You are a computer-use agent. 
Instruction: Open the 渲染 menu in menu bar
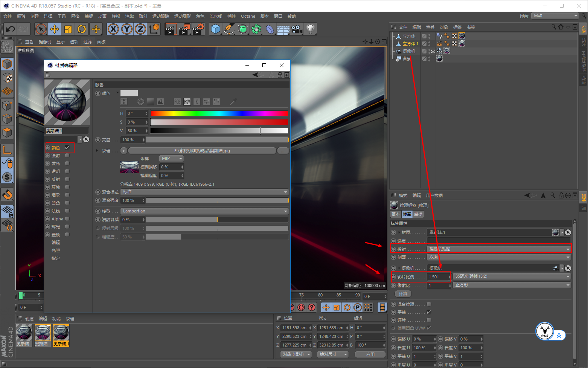(129, 16)
